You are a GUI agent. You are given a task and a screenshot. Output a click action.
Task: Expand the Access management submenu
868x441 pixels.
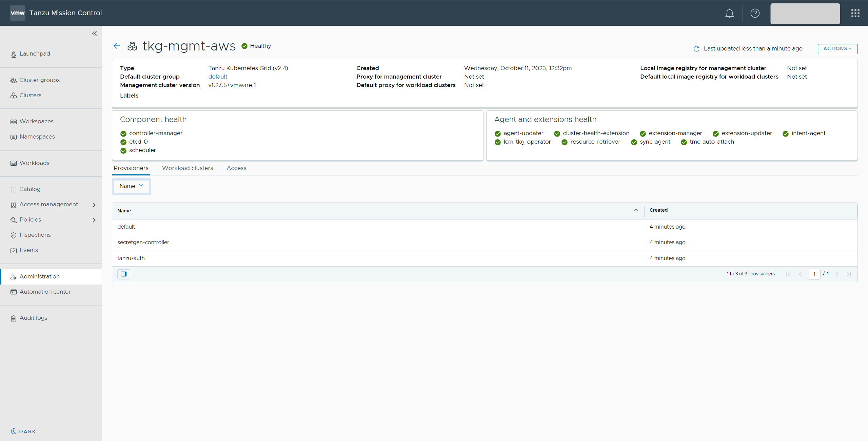tap(94, 205)
